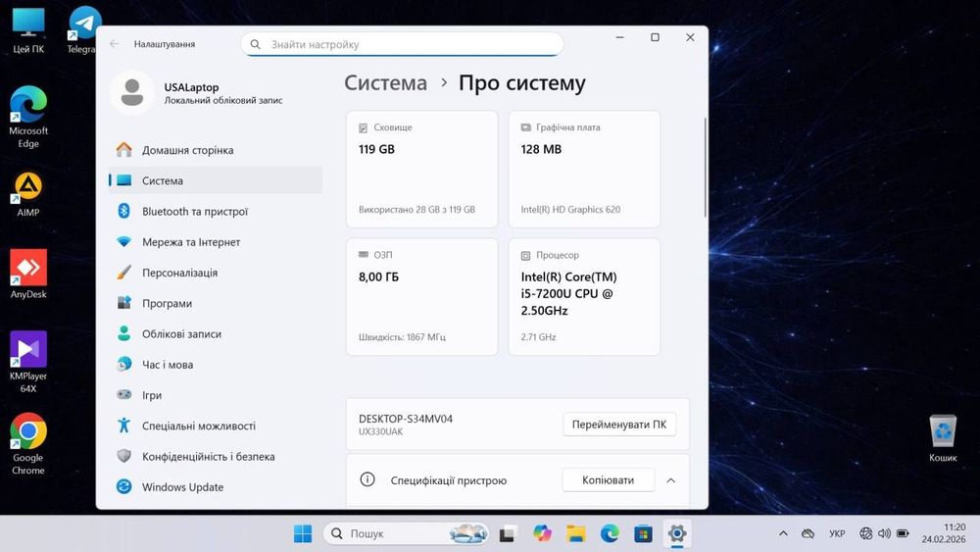
Task: Open clock and date 24.02.2026
Action: tap(944, 533)
